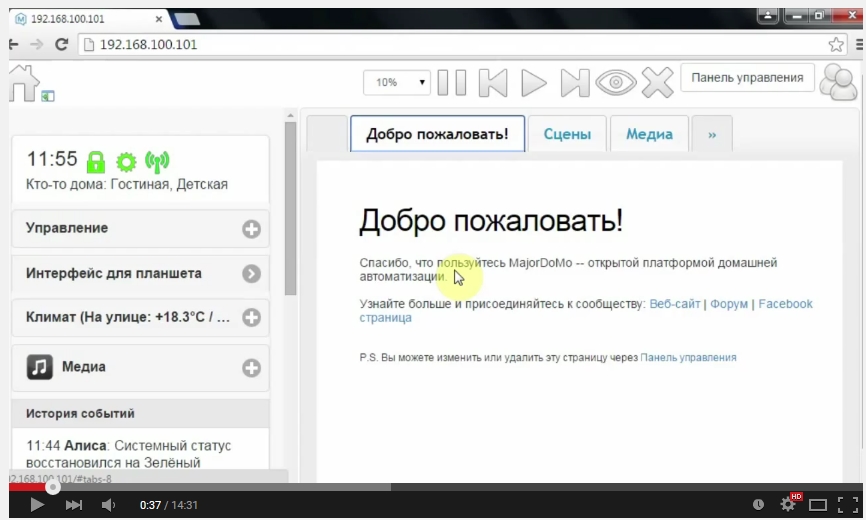Click the music note Медиа icon

[40, 367]
